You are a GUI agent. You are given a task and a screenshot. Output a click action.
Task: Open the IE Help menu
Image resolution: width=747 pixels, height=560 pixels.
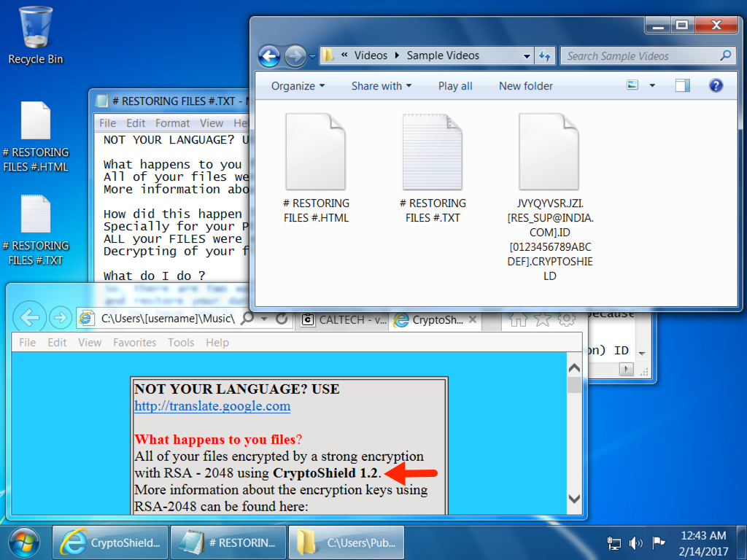(x=217, y=343)
